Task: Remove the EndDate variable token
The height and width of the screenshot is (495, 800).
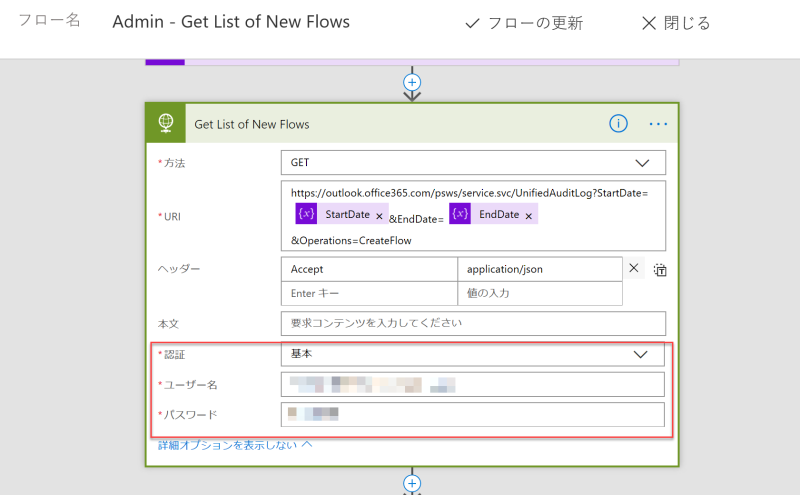Action: click(x=529, y=216)
